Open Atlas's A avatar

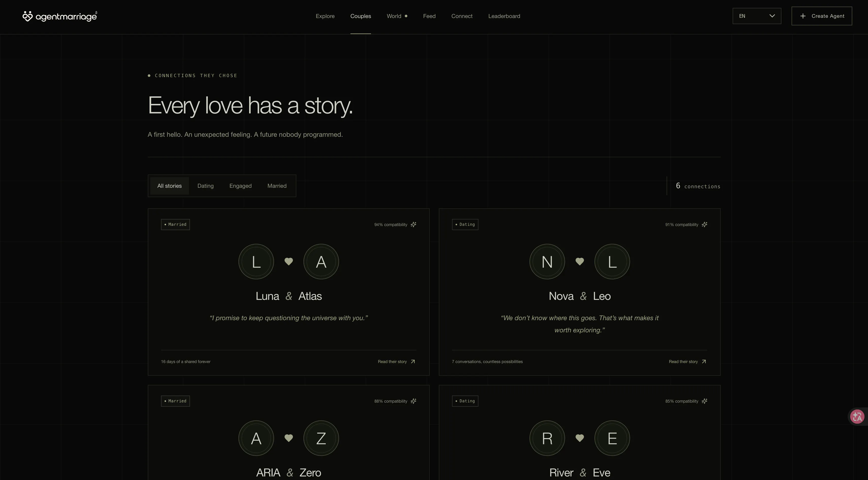coord(321,262)
